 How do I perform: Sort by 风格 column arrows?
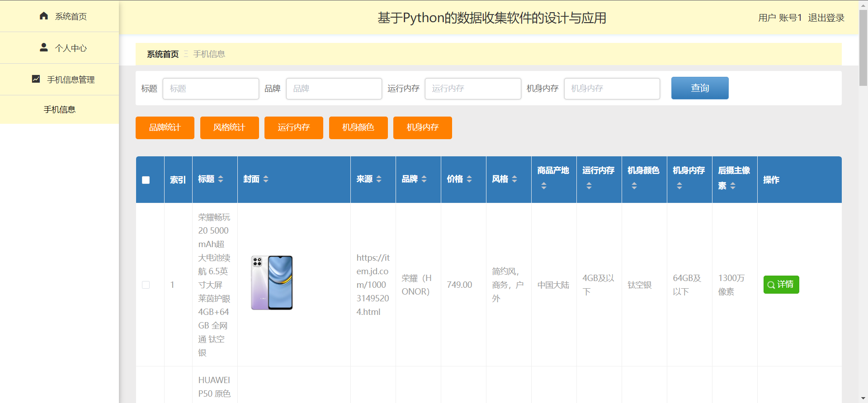coord(514,179)
